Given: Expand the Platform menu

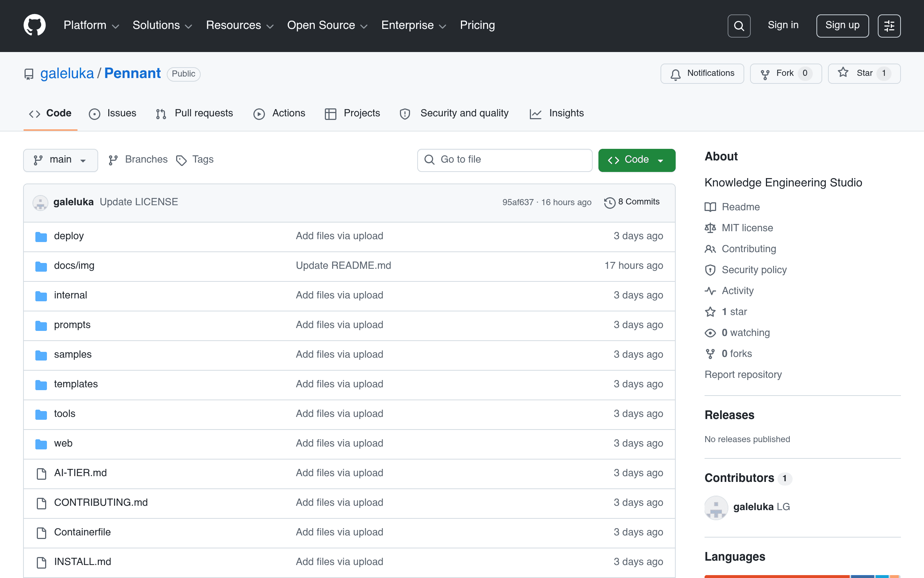Looking at the screenshot, I should tap(91, 25).
